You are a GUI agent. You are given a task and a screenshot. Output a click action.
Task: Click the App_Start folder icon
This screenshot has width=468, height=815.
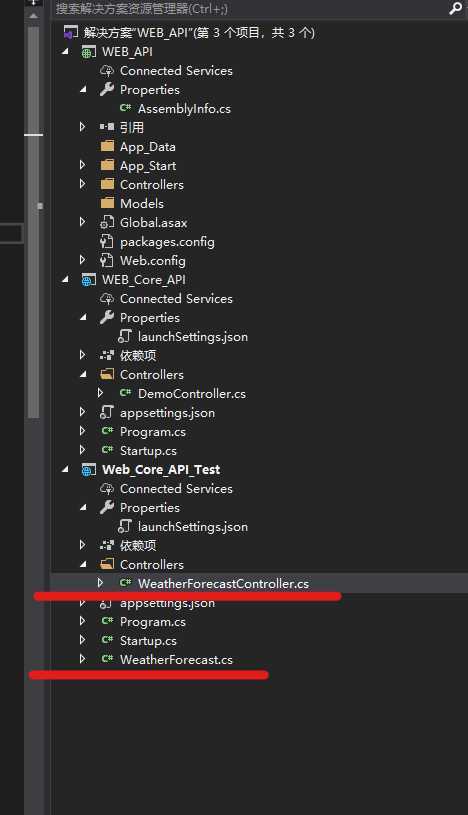[107, 165]
